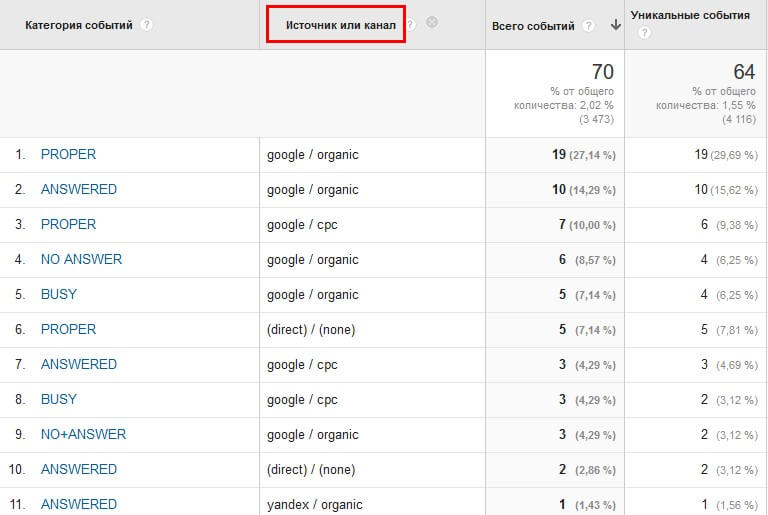Select google / cpc cell in row 7
The image size is (768, 515).
tap(302, 365)
